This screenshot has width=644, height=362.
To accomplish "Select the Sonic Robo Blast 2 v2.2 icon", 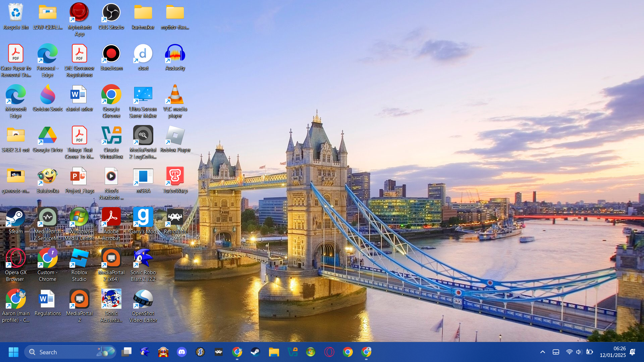I will tap(143, 258).
